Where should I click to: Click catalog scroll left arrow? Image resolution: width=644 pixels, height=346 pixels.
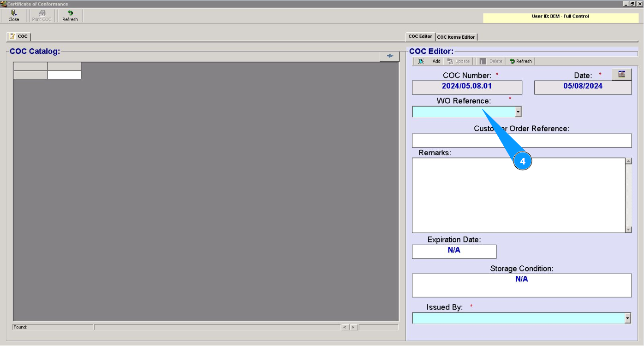[x=345, y=327]
